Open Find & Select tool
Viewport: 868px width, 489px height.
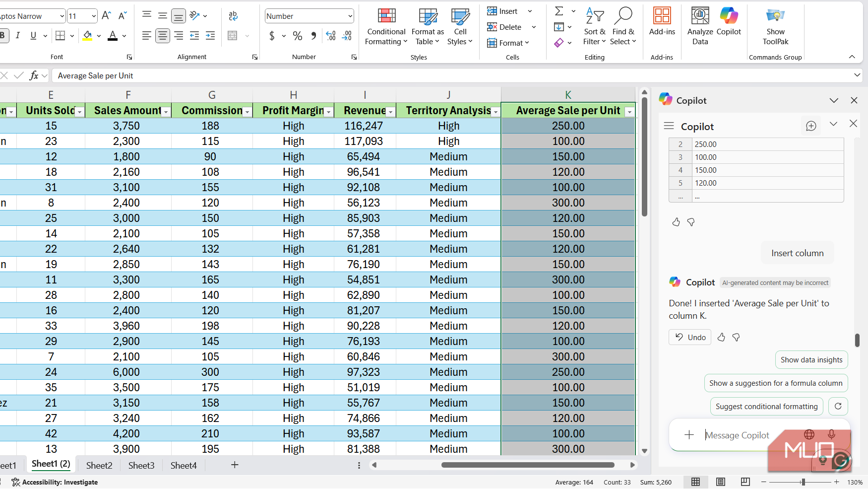[x=623, y=27]
